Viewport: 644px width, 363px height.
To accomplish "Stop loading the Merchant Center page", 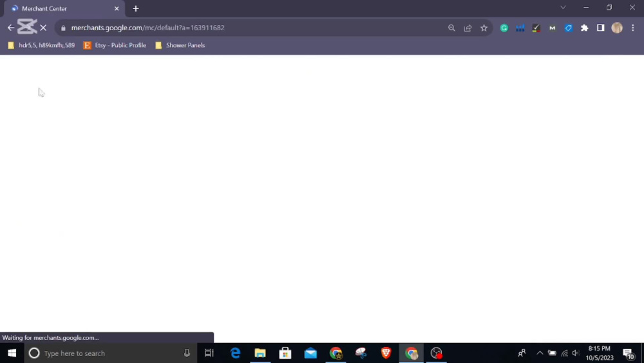I will tap(43, 28).
